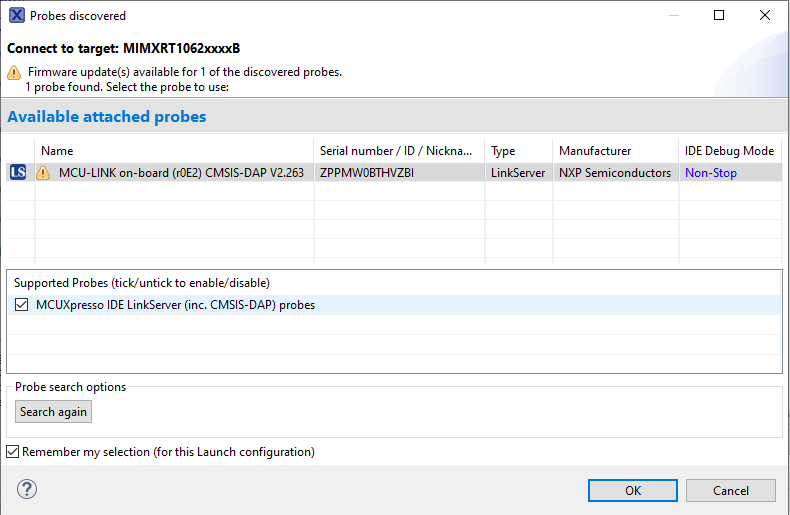
Task: Open the Non-Stop IDE Debug Mode selector
Action: [x=710, y=172]
